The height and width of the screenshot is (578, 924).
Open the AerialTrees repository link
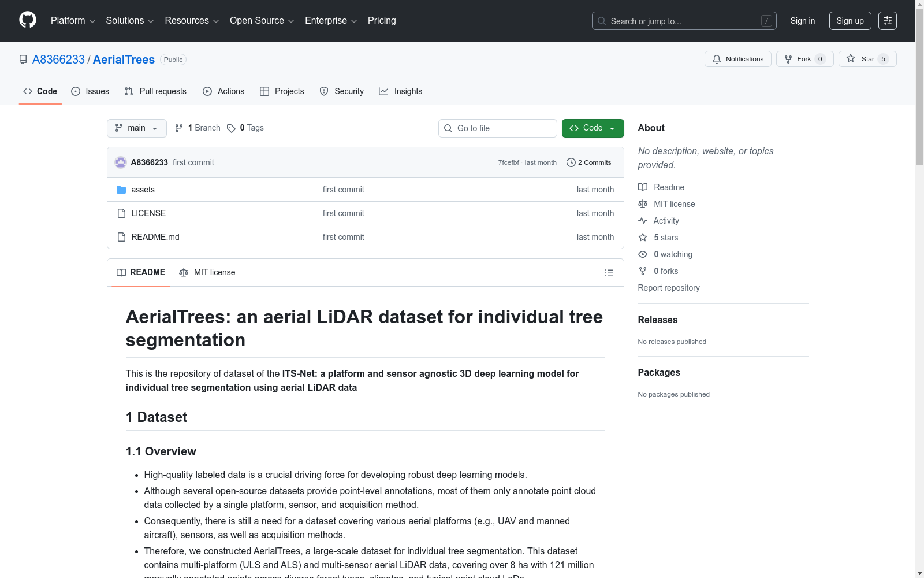[124, 60]
